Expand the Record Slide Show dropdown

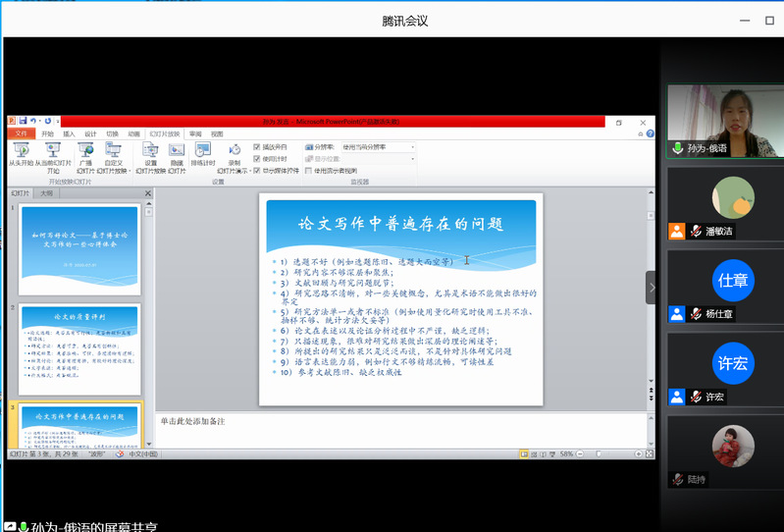point(235,170)
